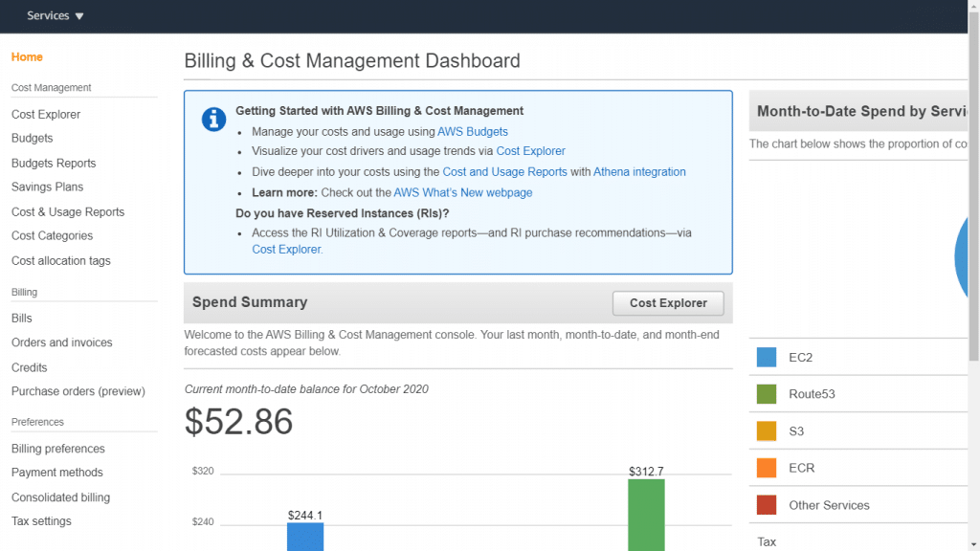This screenshot has width=980, height=551.
Task: Click the page vertical scrollbar thumb
Action: coord(973,187)
